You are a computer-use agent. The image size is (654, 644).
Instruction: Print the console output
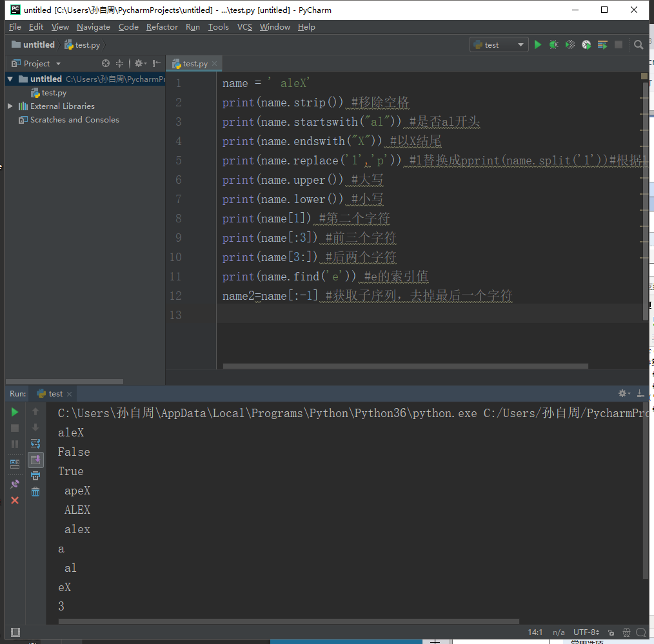click(x=35, y=476)
